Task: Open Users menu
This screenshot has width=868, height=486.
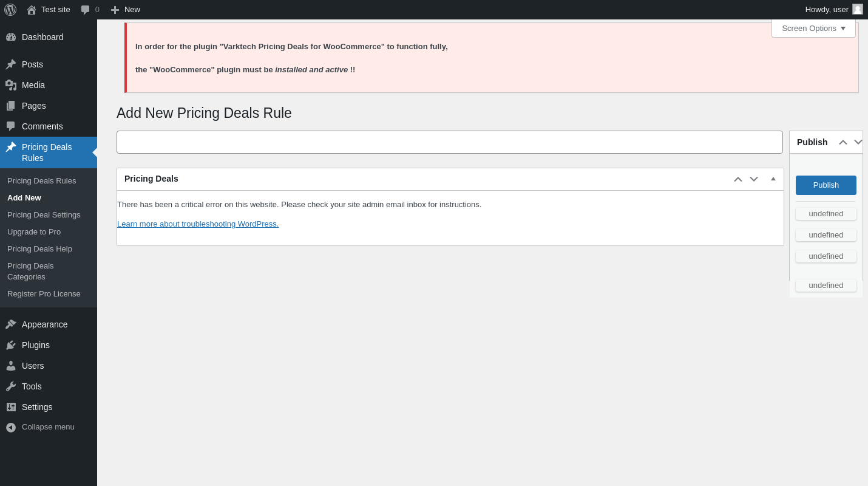Action: coord(49,366)
